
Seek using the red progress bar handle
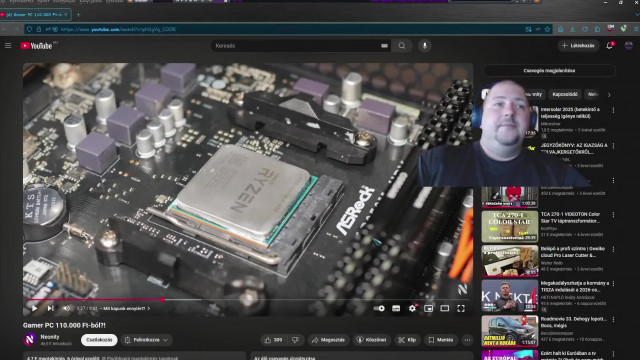(162, 300)
